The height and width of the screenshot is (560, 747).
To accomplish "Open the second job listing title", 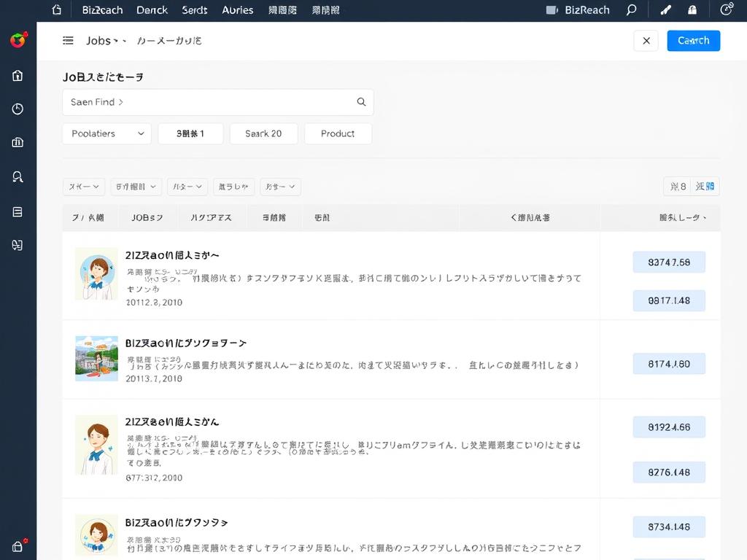I will [x=186, y=343].
